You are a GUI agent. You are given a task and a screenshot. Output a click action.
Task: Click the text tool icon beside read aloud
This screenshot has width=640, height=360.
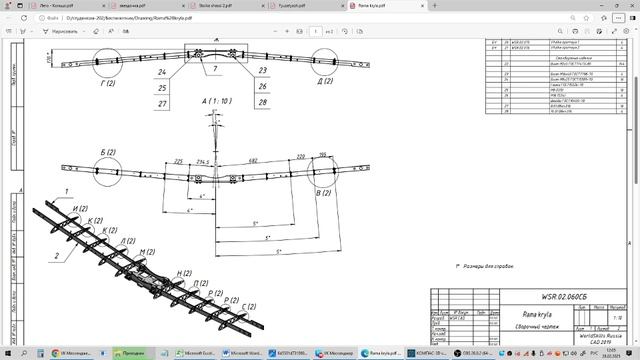(126, 31)
